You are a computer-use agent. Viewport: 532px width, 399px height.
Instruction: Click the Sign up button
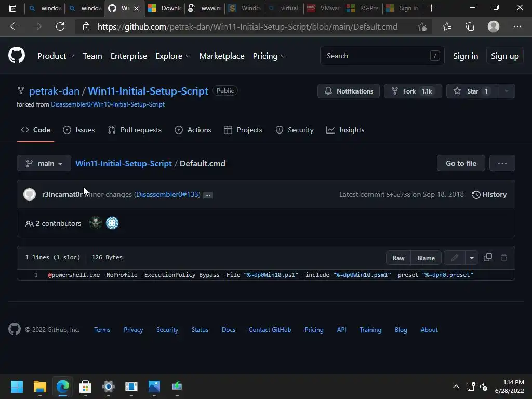coord(505,56)
